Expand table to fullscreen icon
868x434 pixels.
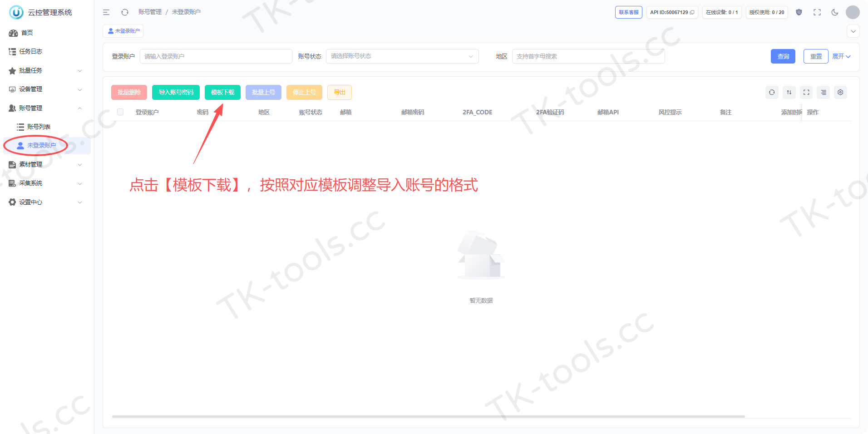click(806, 92)
